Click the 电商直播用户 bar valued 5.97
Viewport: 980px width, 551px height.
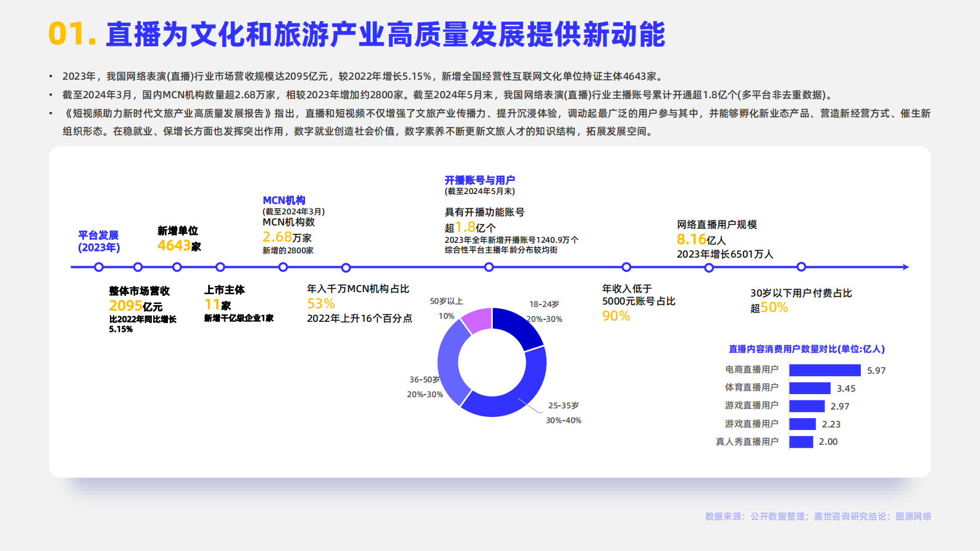(x=825, y=370)
